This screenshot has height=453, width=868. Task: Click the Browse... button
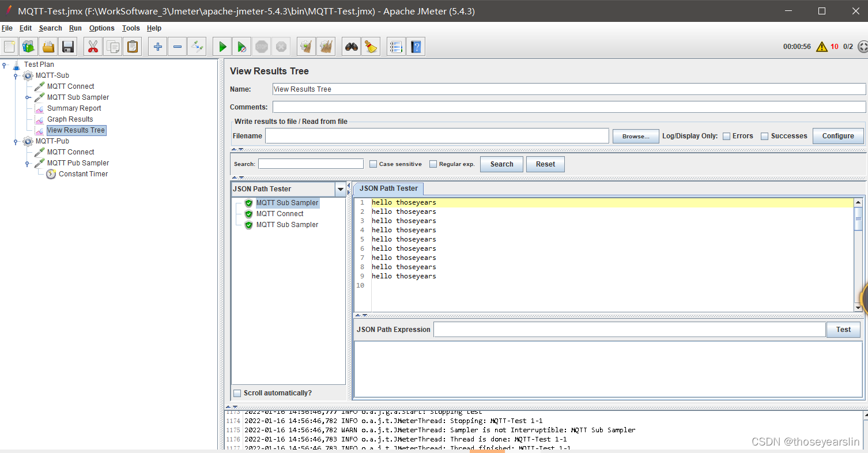(x=636, y=136)
